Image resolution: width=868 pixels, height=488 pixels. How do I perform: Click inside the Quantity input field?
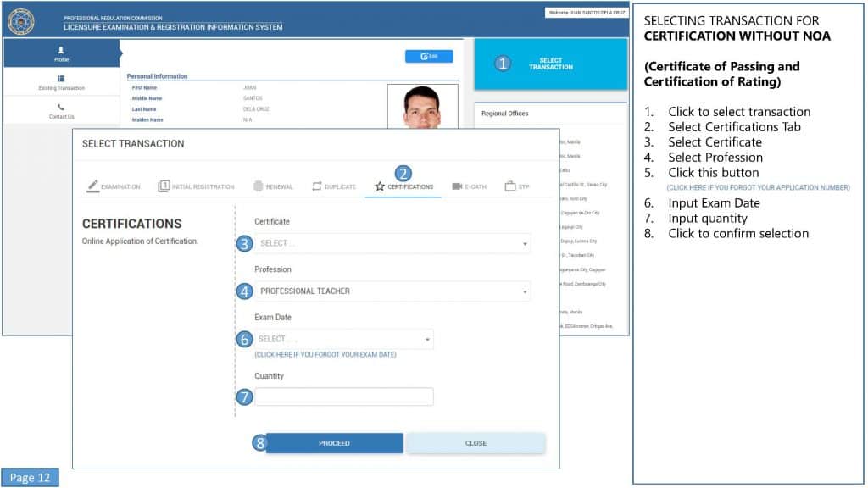(x=343, y=396)
